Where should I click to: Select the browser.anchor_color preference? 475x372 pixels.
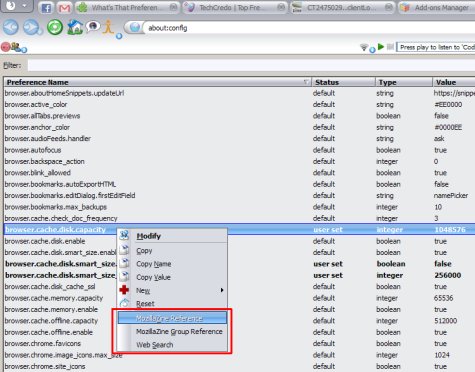point(239,127)
